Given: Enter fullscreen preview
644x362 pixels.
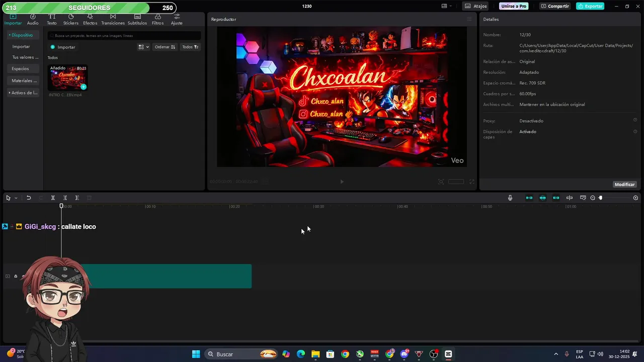Looking at the screenshot, I should pos(472,182).
